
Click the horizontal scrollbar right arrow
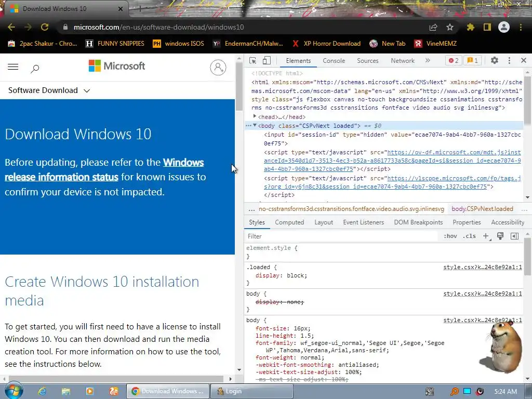[x=230, y=379]
